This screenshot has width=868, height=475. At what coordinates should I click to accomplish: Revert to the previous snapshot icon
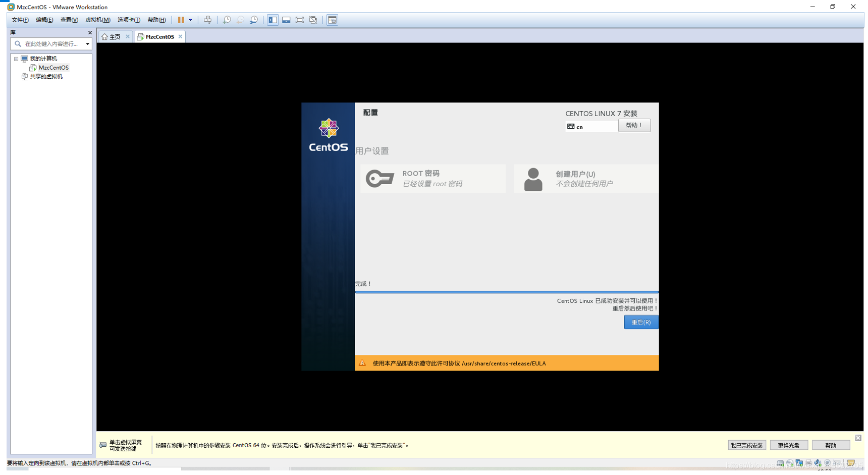pyautogui.click(x=240, y=20)
